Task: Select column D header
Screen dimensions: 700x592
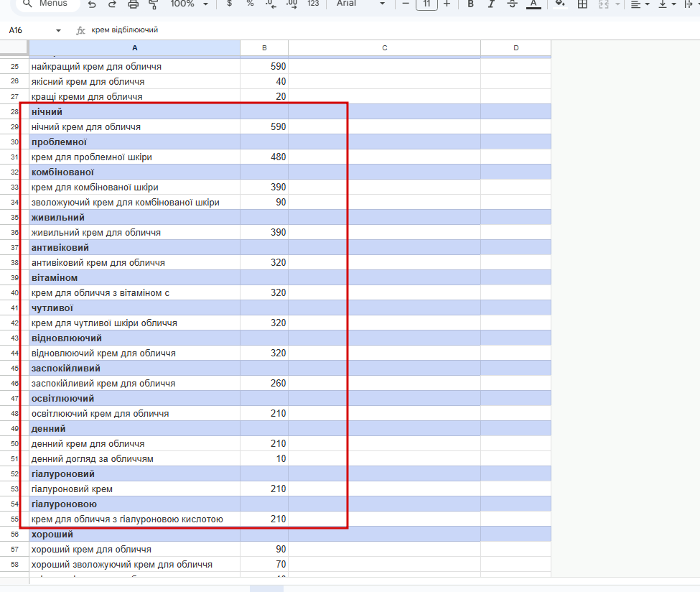Action: coord(515,48)
